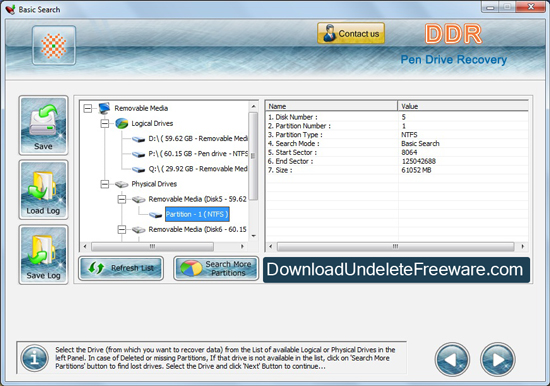Click tree panel scroll right arrow
The height and width of the screenshot is (386, 550).
(242, 247)
